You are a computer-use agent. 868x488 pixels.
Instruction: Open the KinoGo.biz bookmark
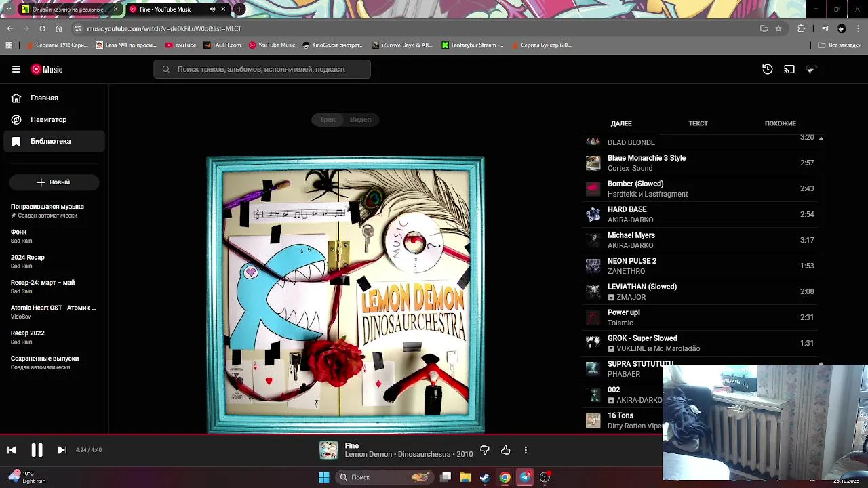click(333, 45)
